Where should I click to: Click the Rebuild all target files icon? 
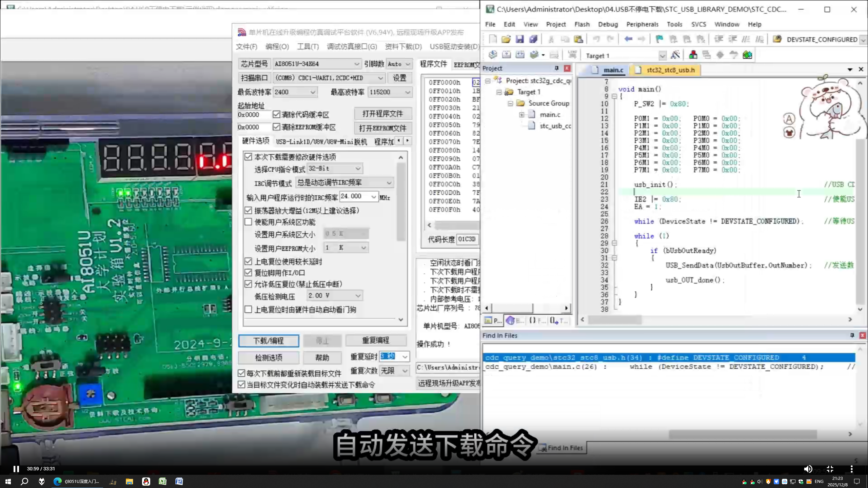(x=520, y=55)
